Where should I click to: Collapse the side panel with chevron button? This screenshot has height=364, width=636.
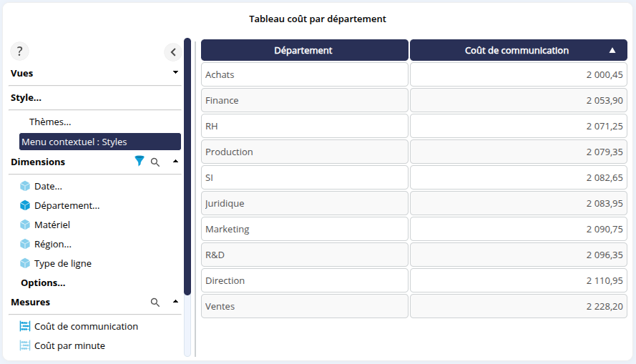tap(172, 52)
